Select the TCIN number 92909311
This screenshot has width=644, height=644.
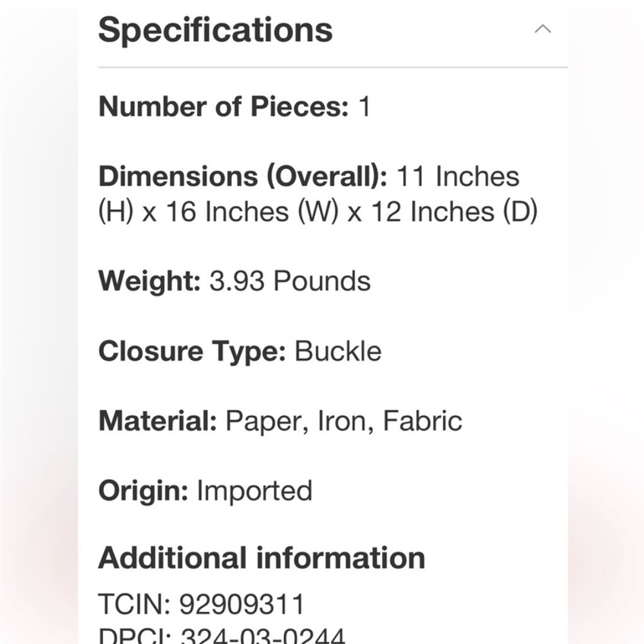[x=241, y=604]
